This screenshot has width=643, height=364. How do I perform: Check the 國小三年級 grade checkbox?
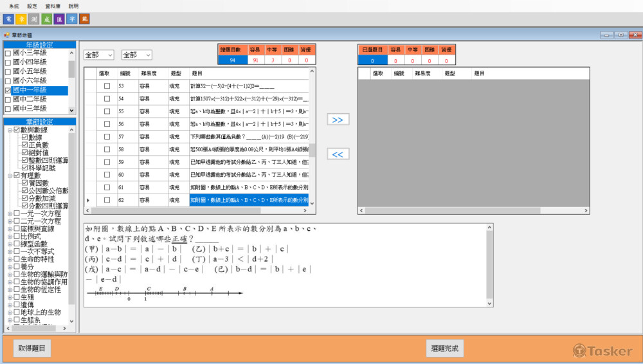8,53
